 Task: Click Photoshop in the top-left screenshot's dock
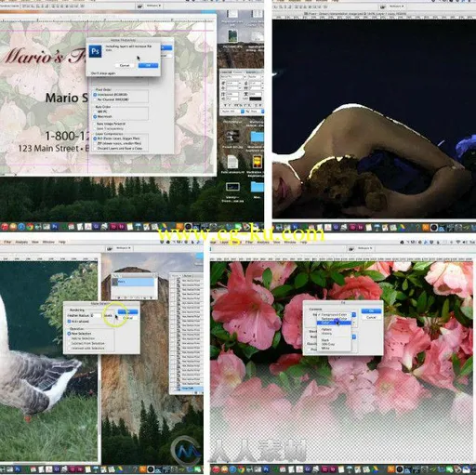(x=55, y=227)
